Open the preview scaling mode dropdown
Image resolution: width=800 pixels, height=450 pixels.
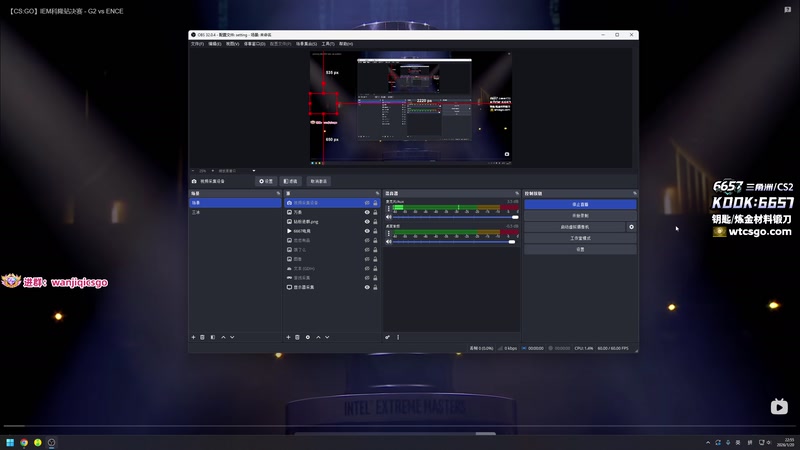tap(236, 171)
